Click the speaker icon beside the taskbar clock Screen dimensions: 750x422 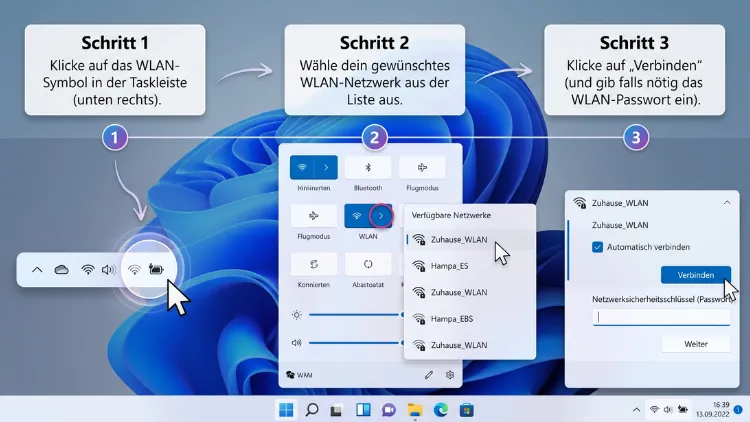[668, 410]
